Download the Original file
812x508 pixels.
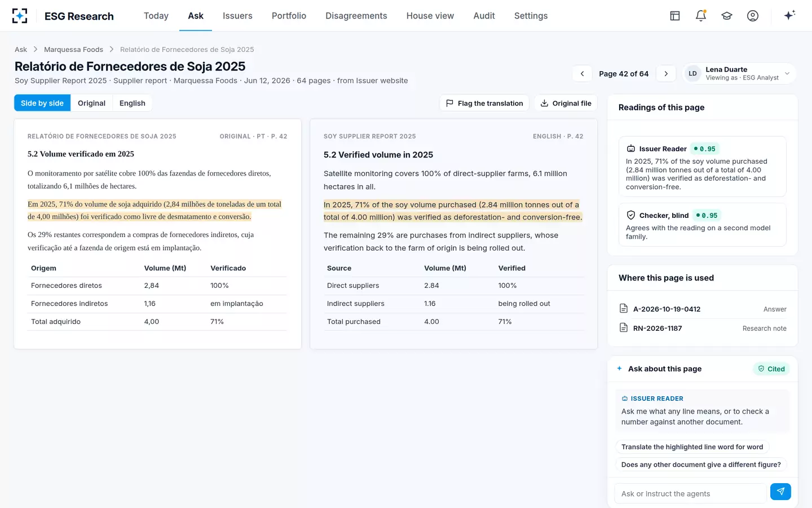click(x=566, y=103)
